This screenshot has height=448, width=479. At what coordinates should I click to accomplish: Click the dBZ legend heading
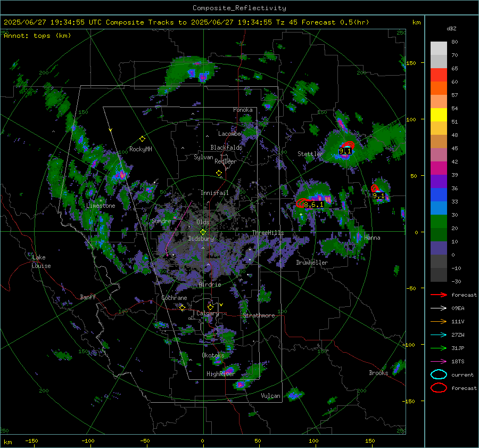(451, 29)
